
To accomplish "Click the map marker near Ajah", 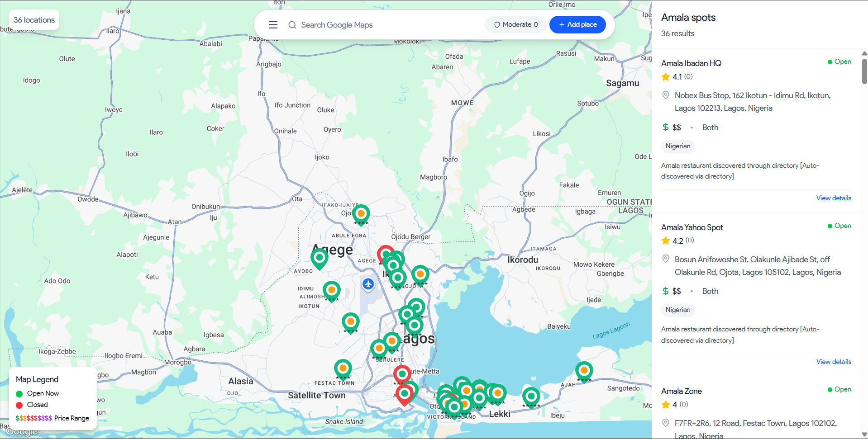I will 584,371.
